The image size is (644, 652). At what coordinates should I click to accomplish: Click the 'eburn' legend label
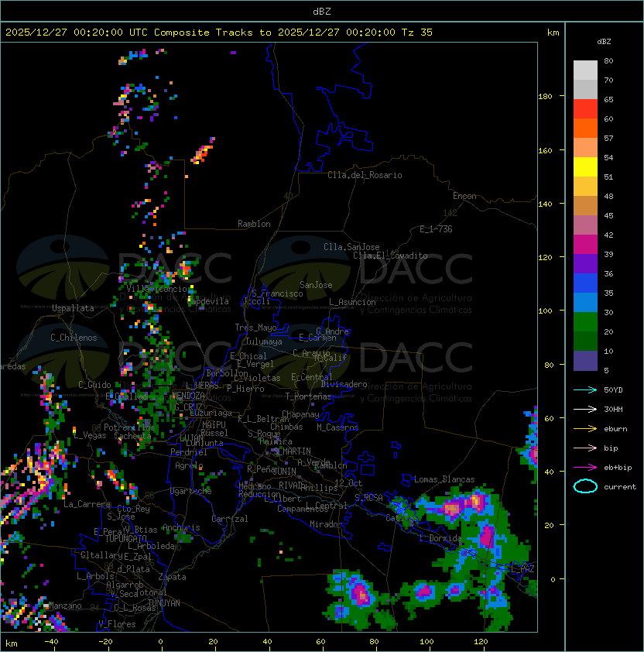coord(615,429)
